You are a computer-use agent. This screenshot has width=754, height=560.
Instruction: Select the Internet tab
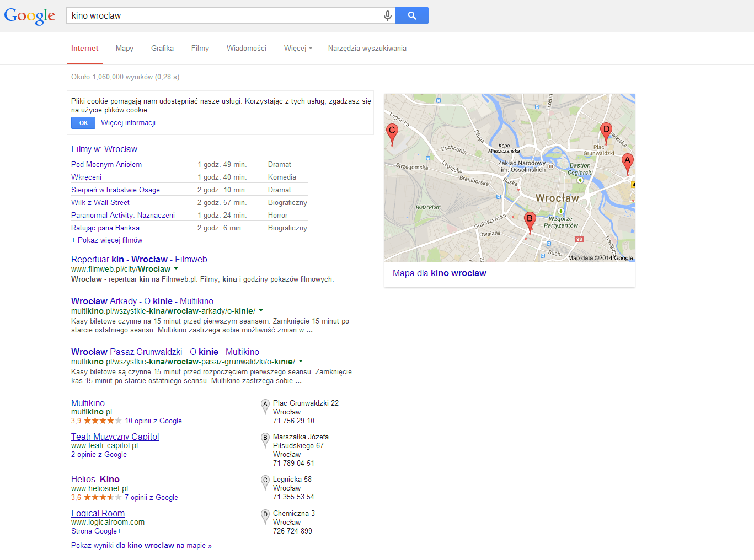point(84,49)
